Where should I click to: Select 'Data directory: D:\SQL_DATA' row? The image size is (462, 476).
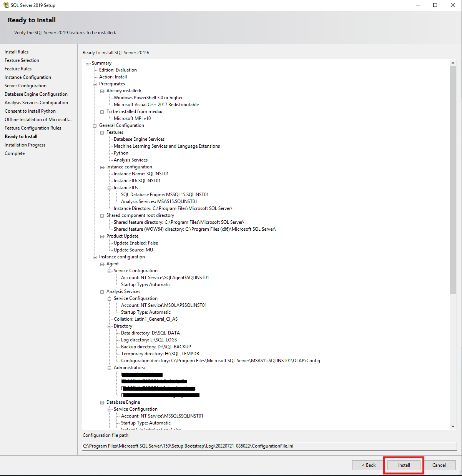pyautogui.click(x=150, y=333)
